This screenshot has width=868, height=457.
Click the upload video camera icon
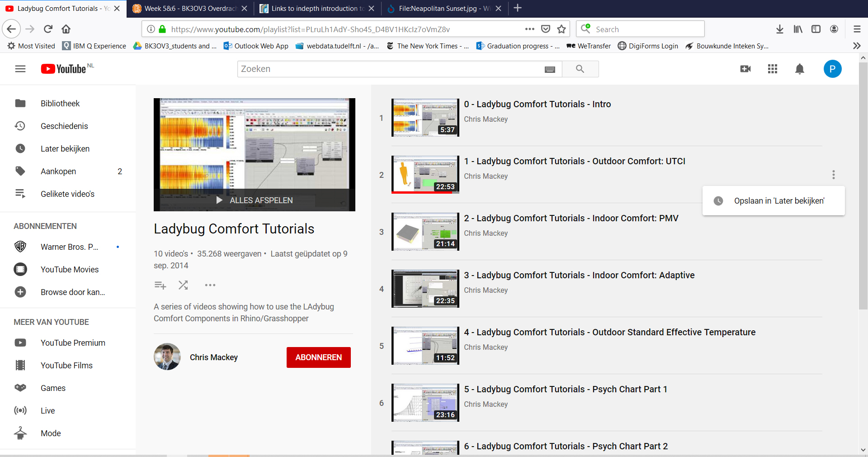coord(745,69)
